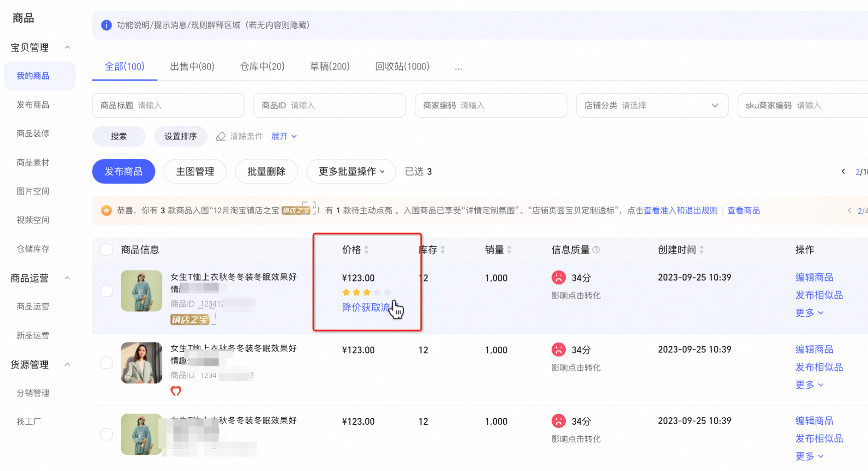Focus the 商品ID input field

(330, 106)
